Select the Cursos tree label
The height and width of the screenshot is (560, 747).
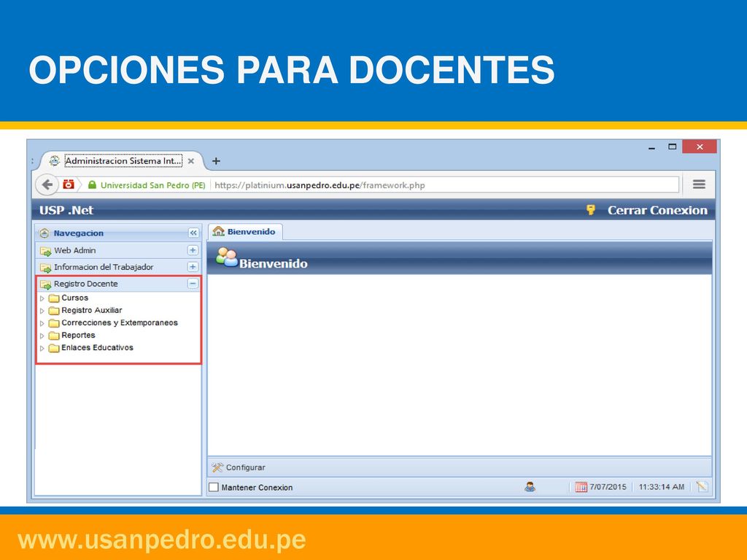pos(75,297)
